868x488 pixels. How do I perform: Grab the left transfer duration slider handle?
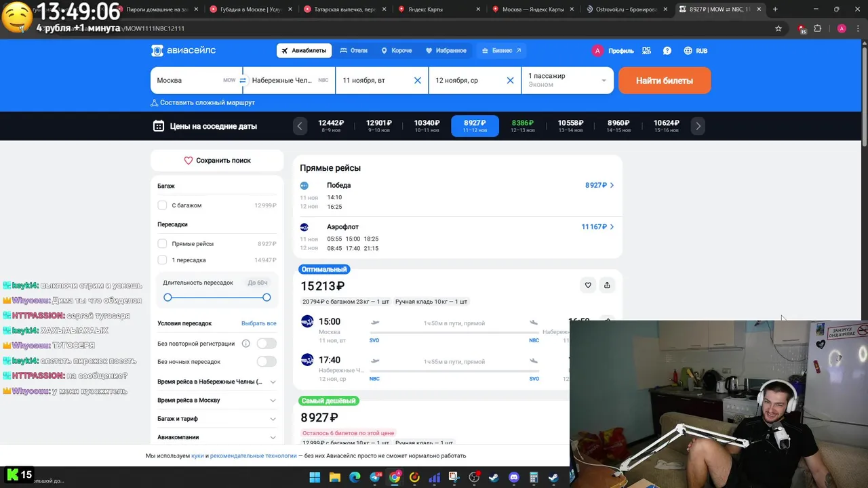click(167, 298)
